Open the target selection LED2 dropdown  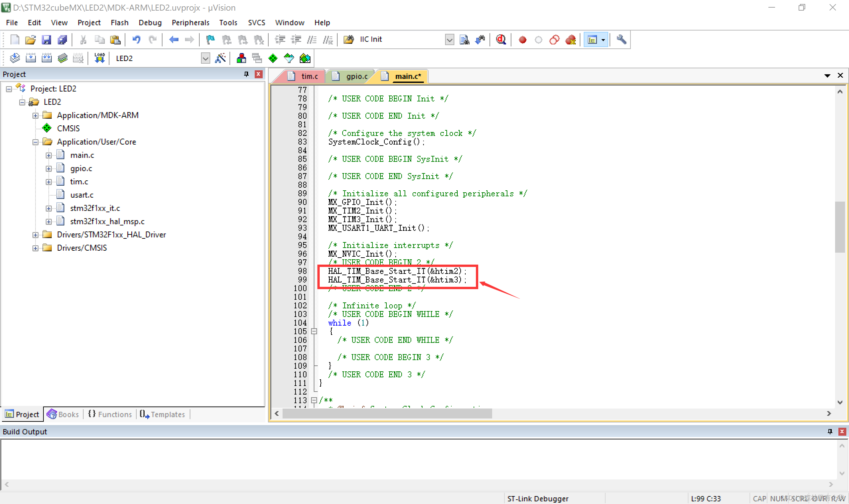click(206, 58)
